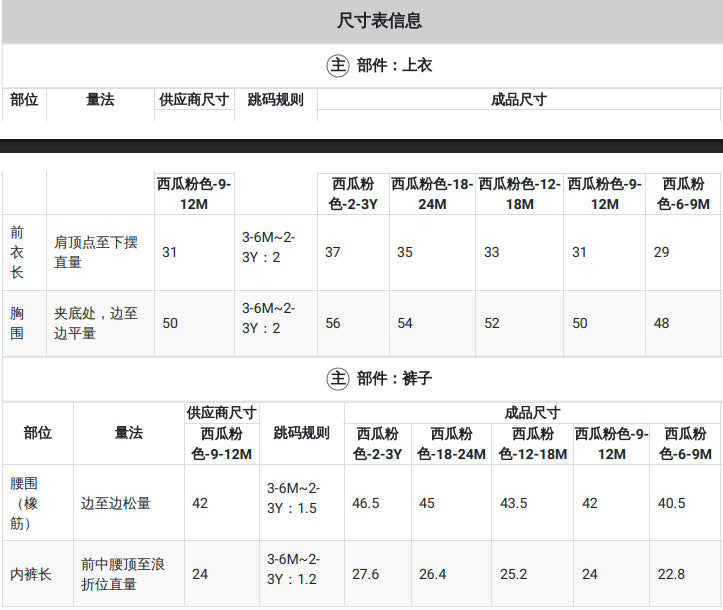Click the 主 icon beside 部件:裤子
This screenshot has width=723, height=610.
tap(338, 379)
